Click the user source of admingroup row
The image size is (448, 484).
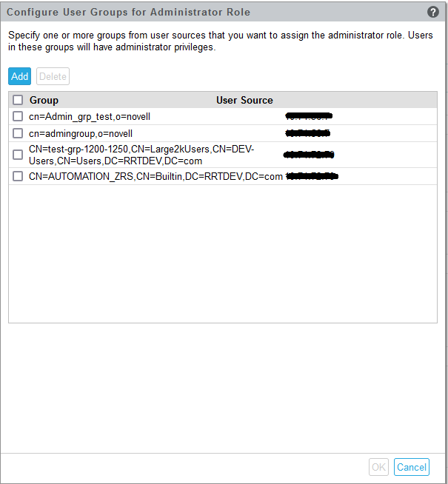(x=307, y=133)
